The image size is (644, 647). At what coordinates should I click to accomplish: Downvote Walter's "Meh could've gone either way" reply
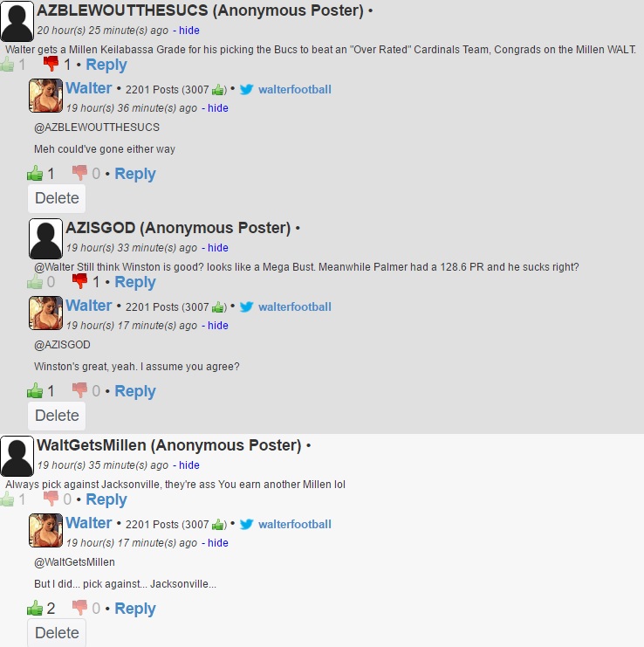pyautogui.click(x=79, y=173)
